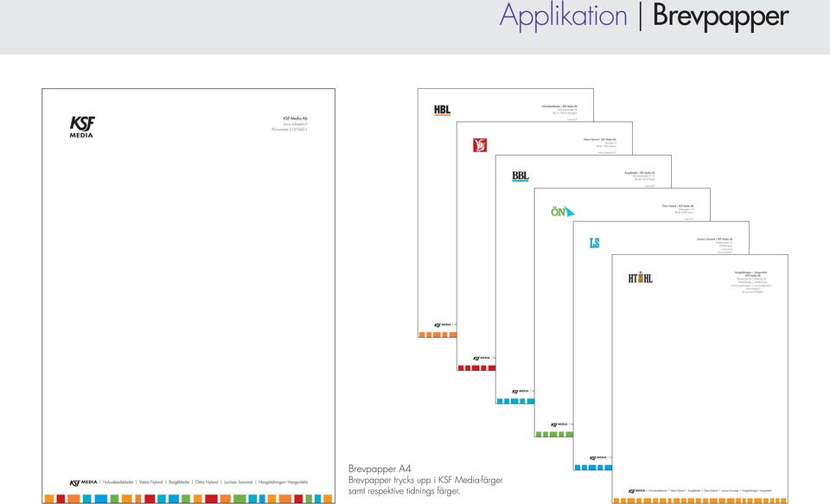Click 'Östra Nyland' in the large letterhead footer
This screenshot has height=504, width=830.
pos(207,482)
